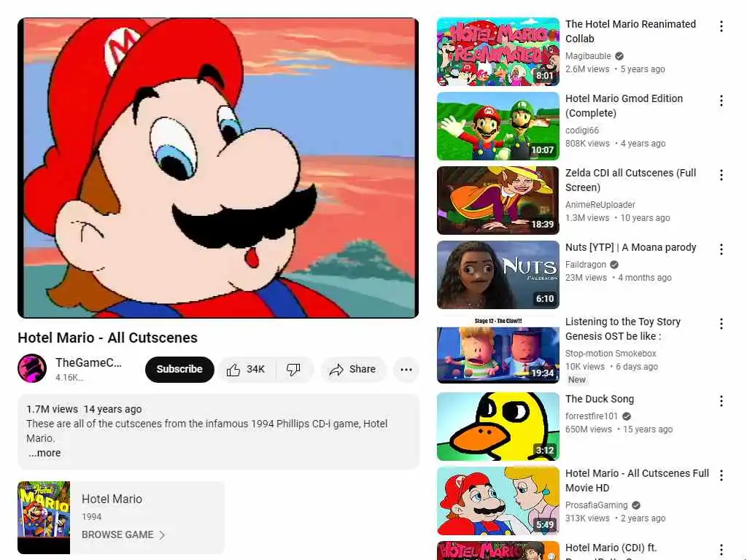Click the video title Hotel Mario - All Cutscenes
The height and width of the screenshot is (560, 747).
click(107, 338)
